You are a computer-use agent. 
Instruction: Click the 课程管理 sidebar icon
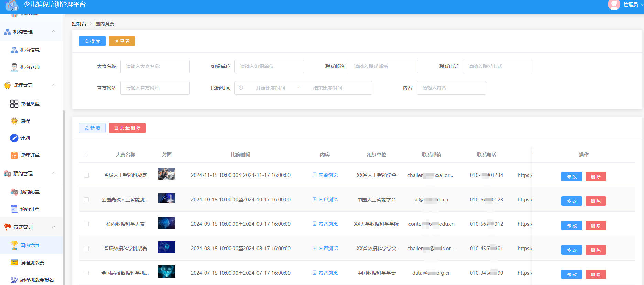pos(7,85)
